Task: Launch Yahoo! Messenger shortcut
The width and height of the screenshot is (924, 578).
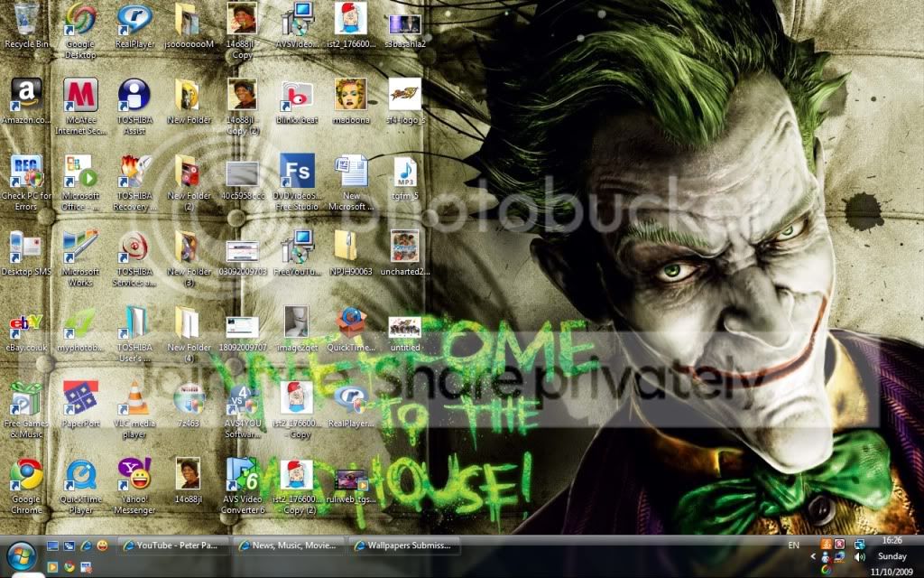Action: [134, 487]
